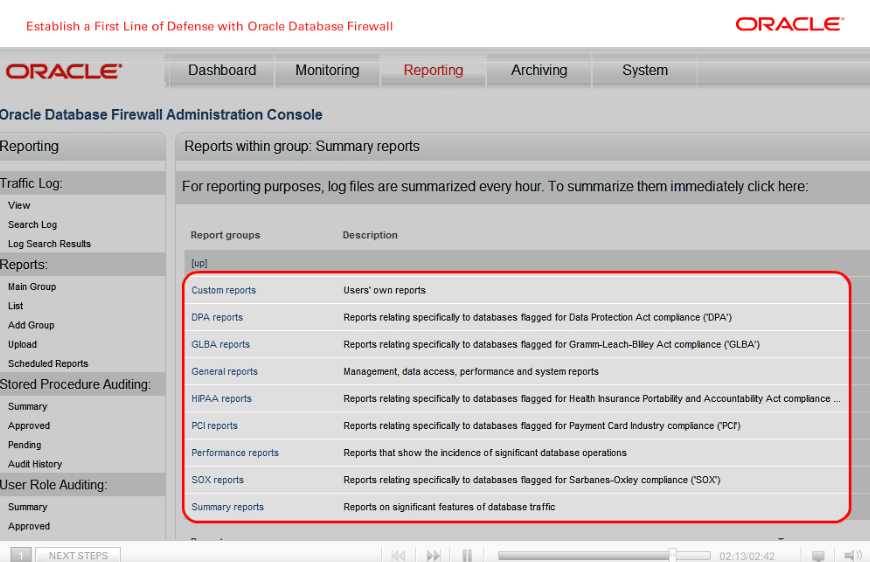870x562 pixels.
Task: Select the Reporting tab
Action: coord(433,70)
